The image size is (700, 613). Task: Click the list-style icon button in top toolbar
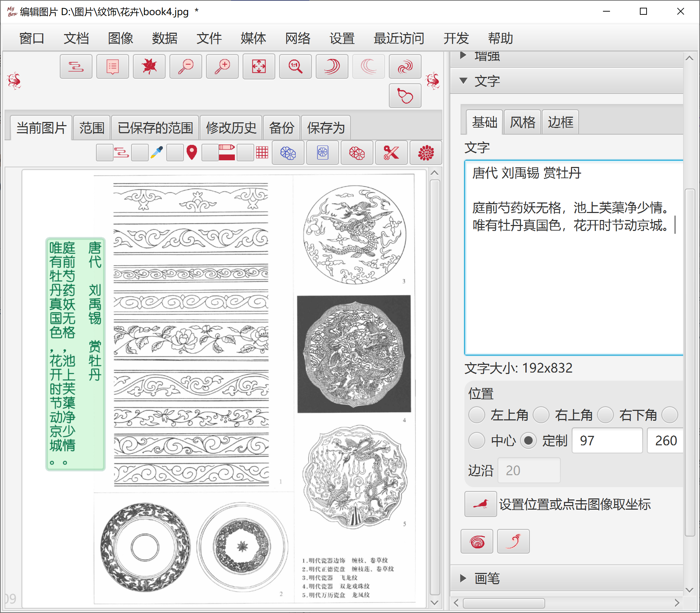tap(76, 66)
